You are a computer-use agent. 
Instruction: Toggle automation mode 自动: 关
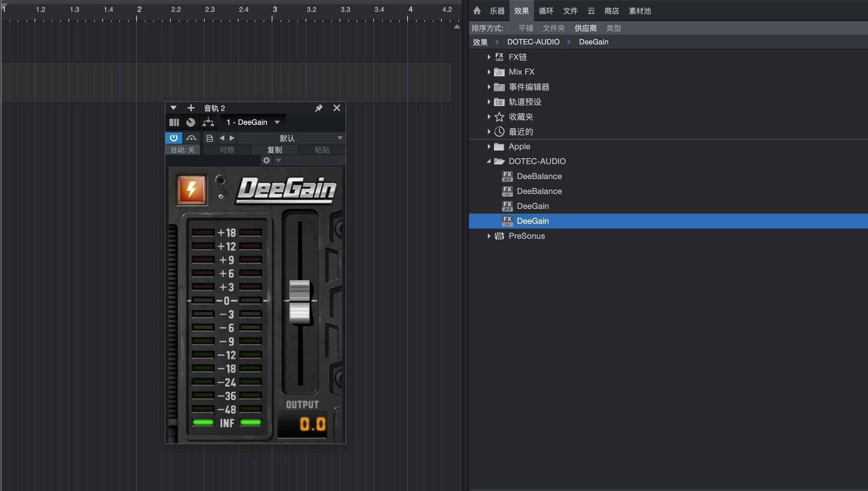click(183, 150)
